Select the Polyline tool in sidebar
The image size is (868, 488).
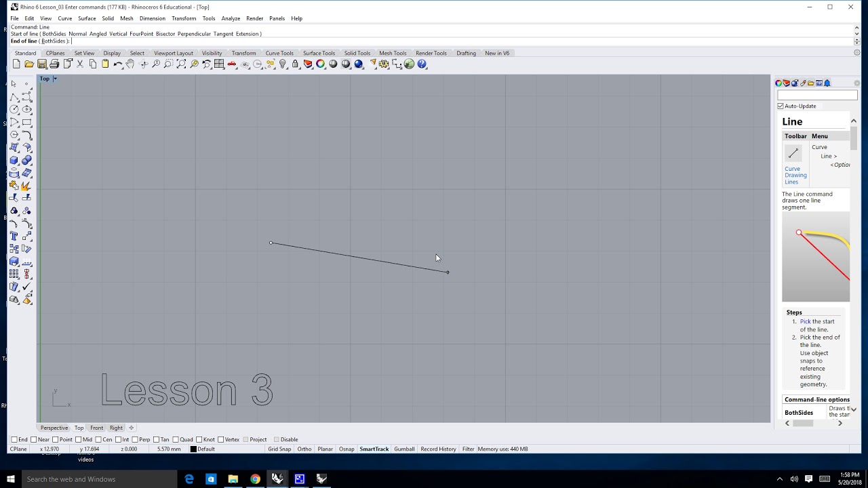[x=14, y=97]
